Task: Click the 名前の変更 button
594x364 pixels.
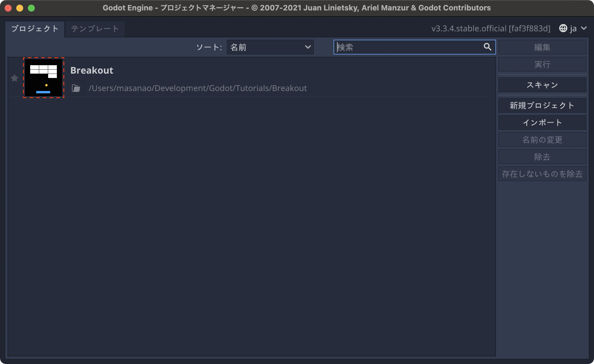Action: pos(542,140)
